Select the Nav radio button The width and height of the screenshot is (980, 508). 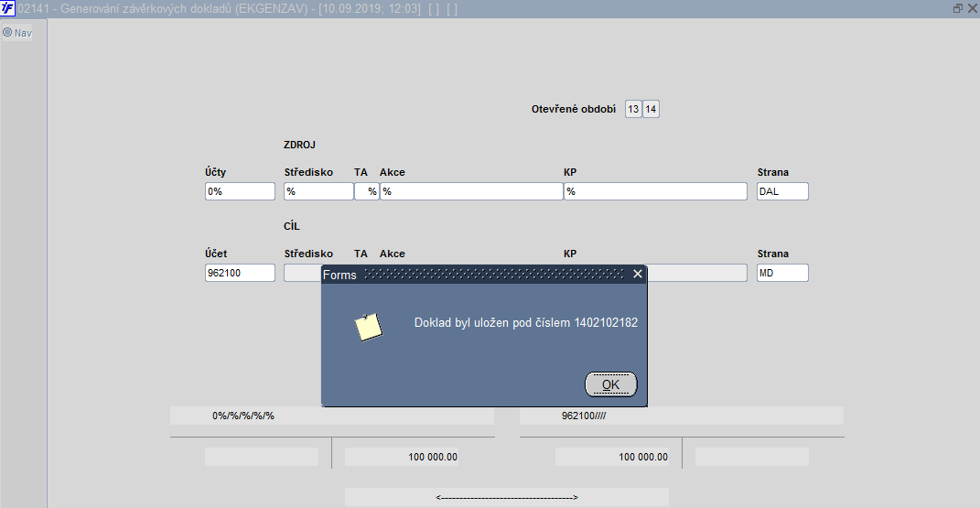point(7,32)
